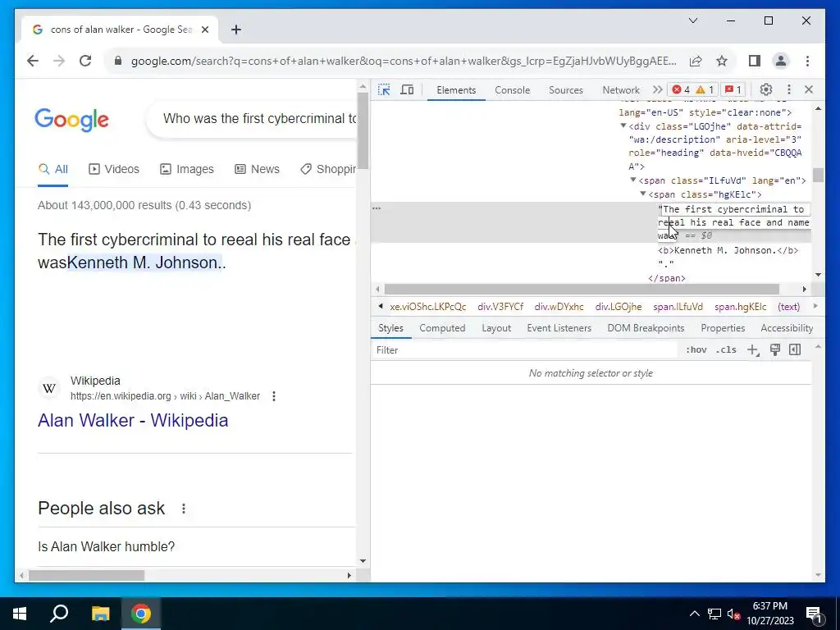Image resolution: width=840 pixels, height=630 pixels.
Task: Collapse the span class ILfuVd node
Action: (632, 180)
